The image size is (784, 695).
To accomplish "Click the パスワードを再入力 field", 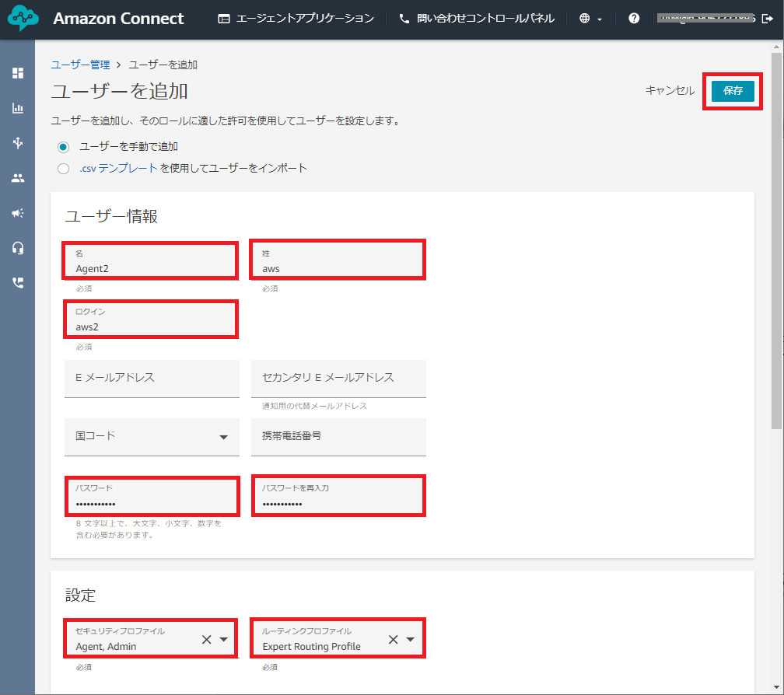I will point(338,496).
